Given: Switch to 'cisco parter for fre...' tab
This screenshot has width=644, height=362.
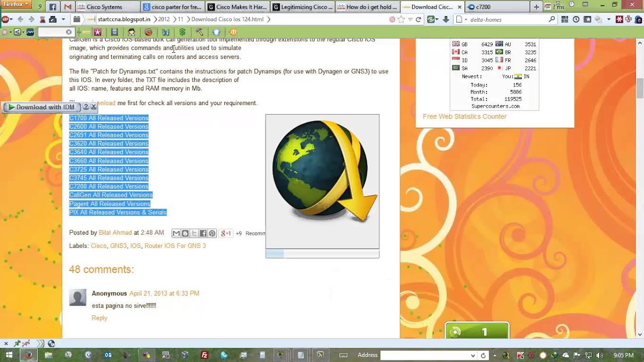Looking at the screenshot, I should point(173,7).
